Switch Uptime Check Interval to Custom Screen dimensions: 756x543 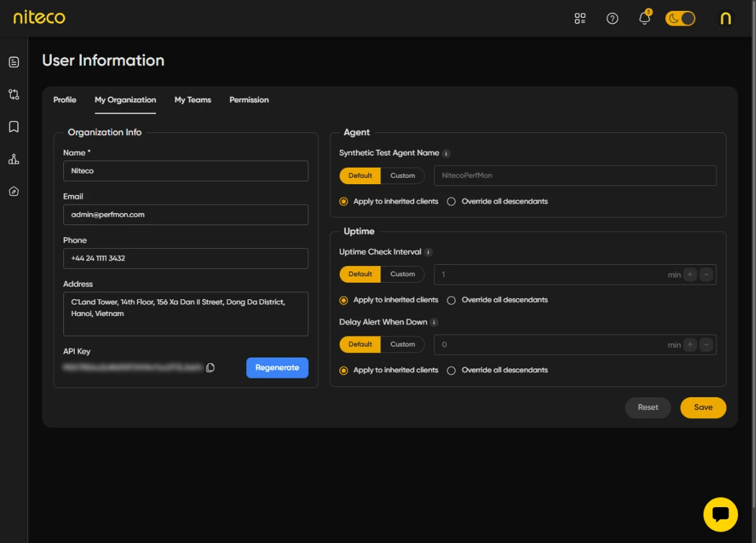pyautogui.click(x=402, y=274)
